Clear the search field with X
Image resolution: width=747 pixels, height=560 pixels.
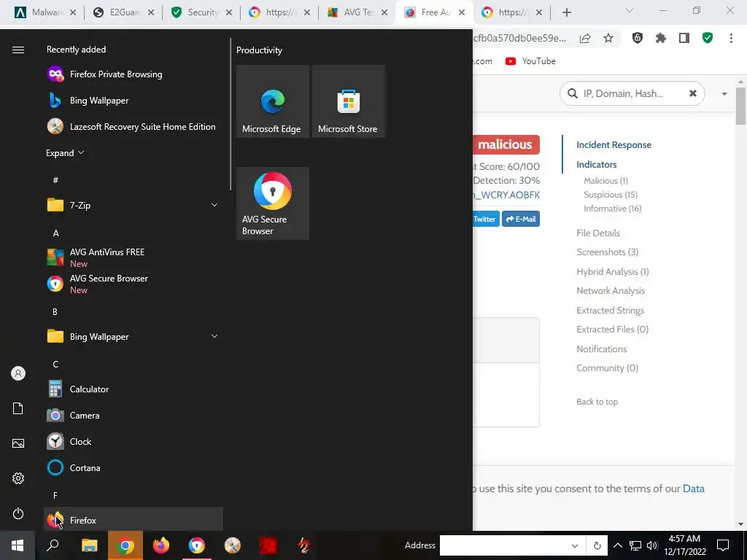click(693, 93)
